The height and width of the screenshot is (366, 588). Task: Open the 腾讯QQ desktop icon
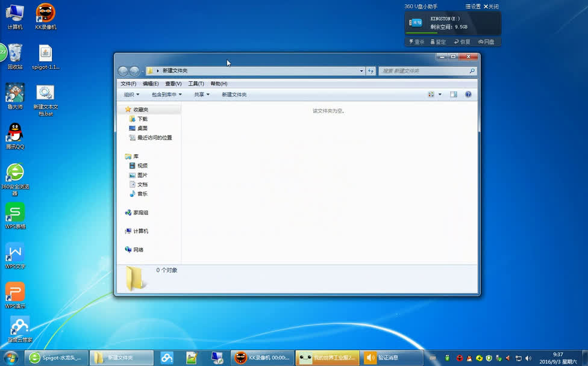15,136
